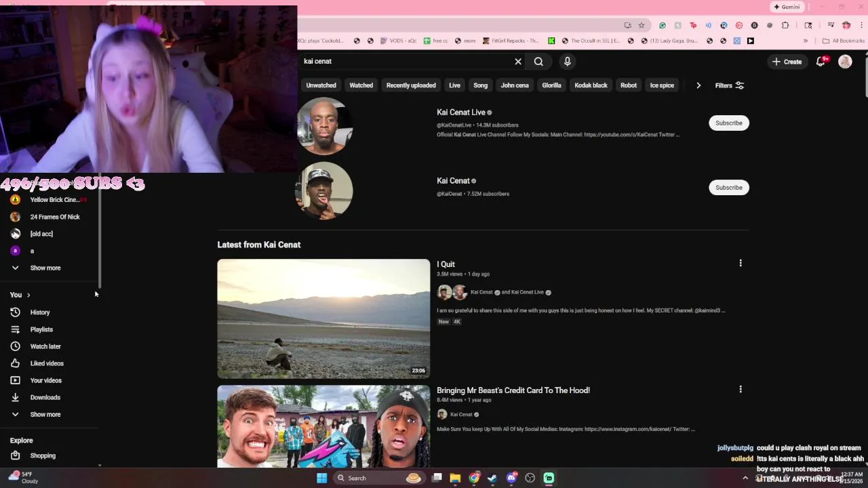Viewport: 868px width, 488px height.
Task: Open 'Bringing Mr Beast's Credit Card To The Hood!' title
Action: (x=513, y=390)
